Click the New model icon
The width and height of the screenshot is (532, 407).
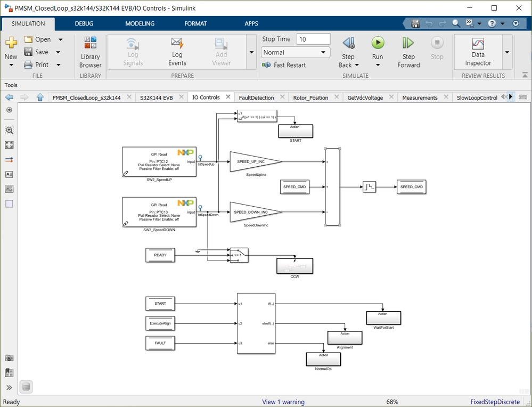point(11,43)
